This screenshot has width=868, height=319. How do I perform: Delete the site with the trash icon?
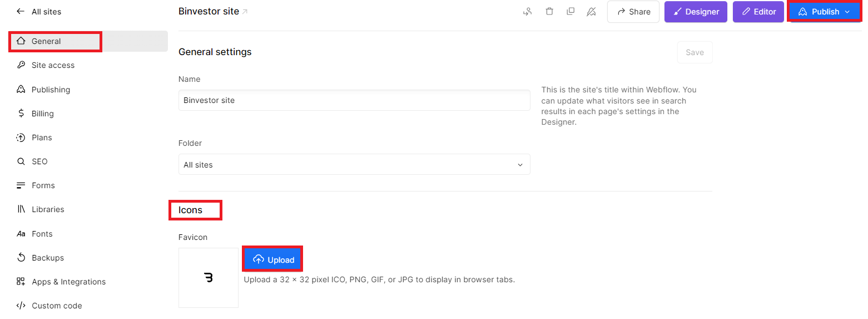coord(549,11)
